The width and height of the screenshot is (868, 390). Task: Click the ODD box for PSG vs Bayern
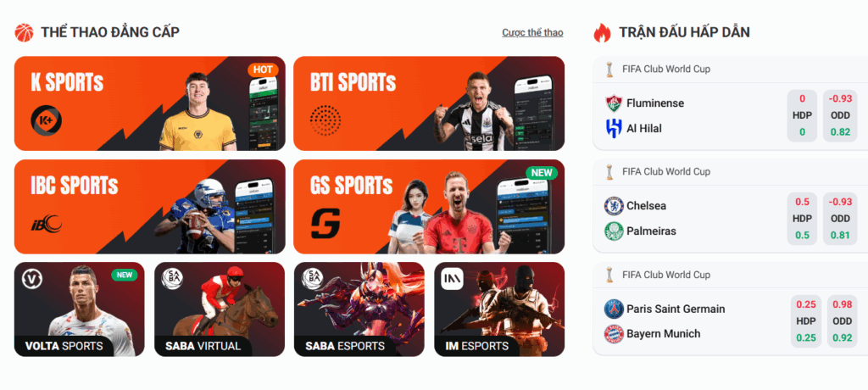click(x=843, y=321)
